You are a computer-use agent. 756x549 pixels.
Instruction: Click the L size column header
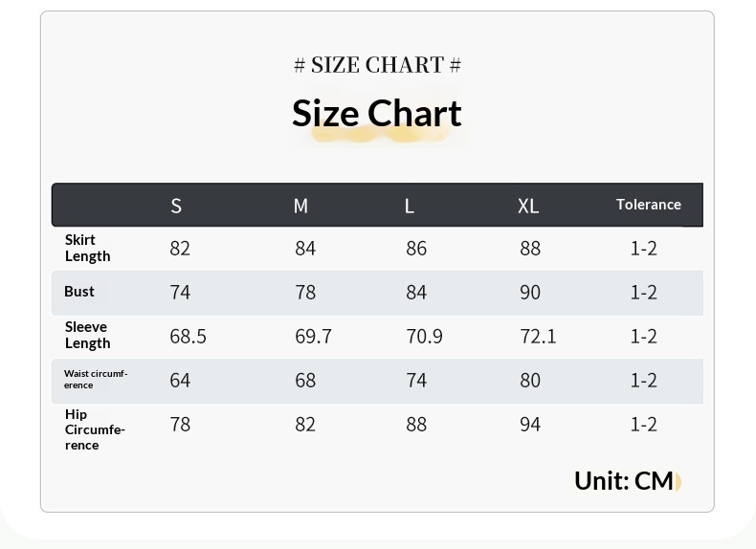coord(410,206)
